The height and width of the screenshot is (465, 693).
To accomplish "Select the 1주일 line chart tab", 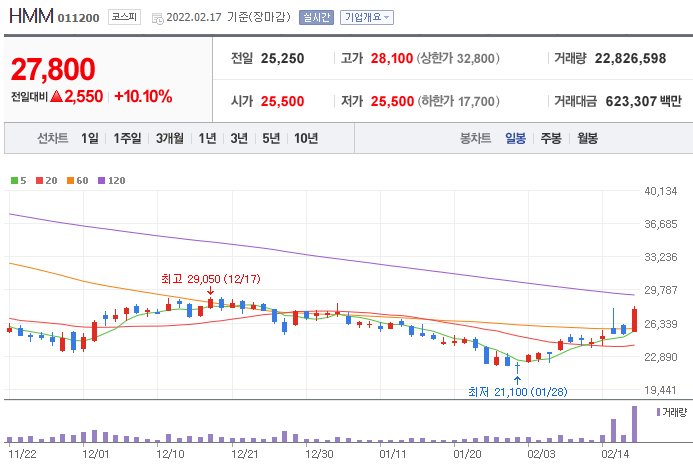I will click(x=127, y=138).
